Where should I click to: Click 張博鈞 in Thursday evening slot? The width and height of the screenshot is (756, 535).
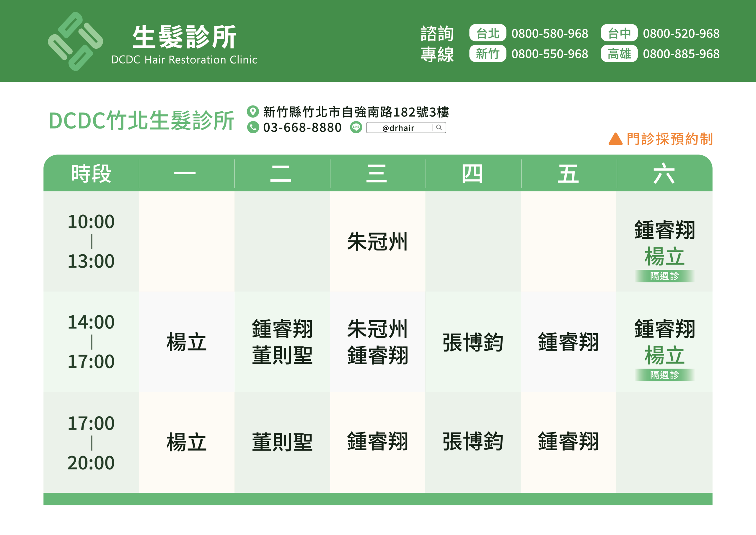[473, 441]
